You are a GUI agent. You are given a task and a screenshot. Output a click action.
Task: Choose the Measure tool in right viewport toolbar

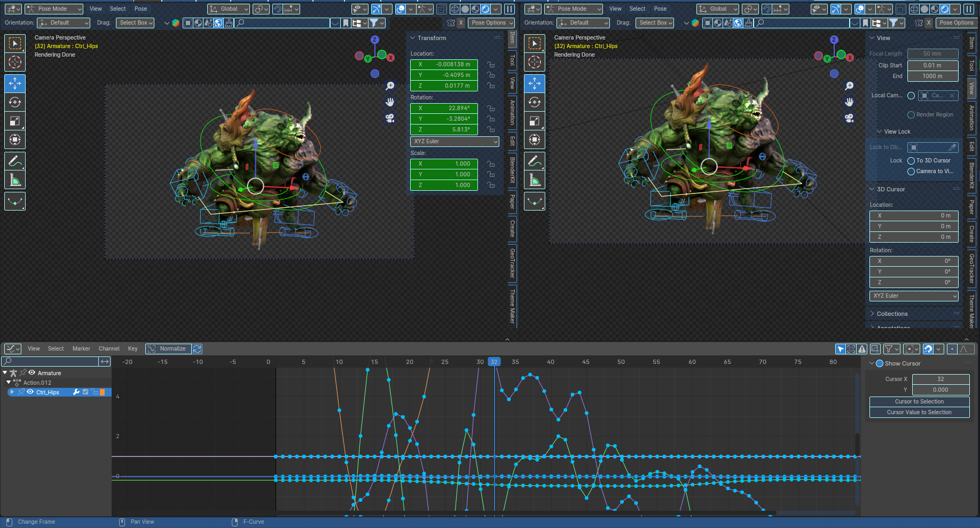535,180
